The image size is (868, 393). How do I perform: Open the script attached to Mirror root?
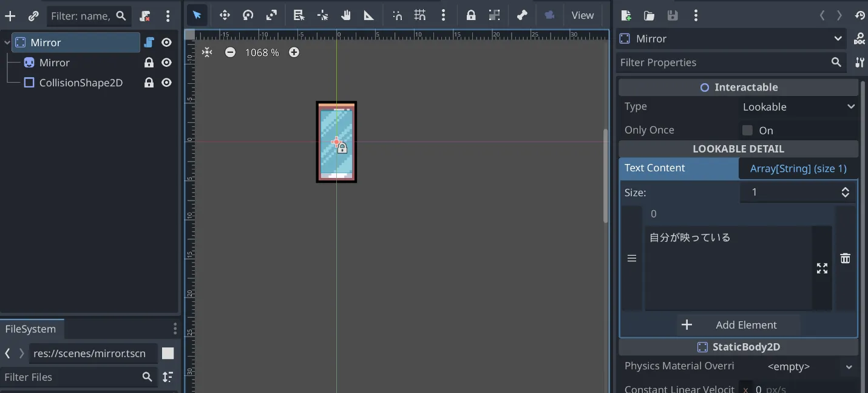[x=149, y=43]
